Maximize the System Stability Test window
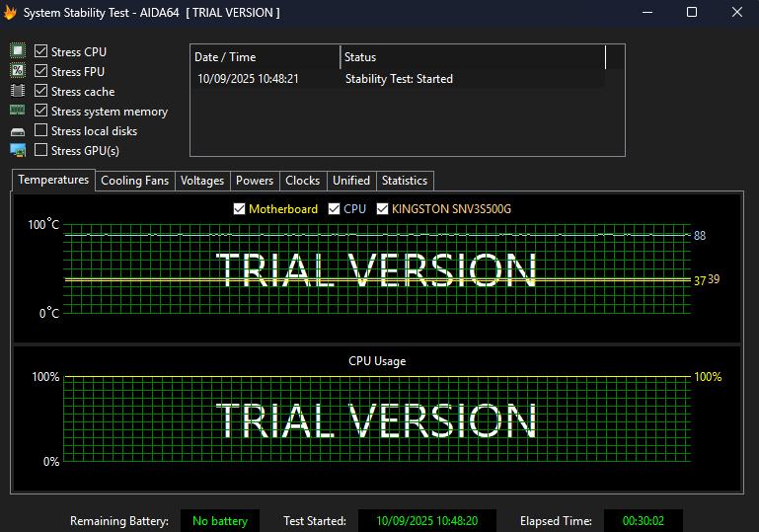 [692, 13]
